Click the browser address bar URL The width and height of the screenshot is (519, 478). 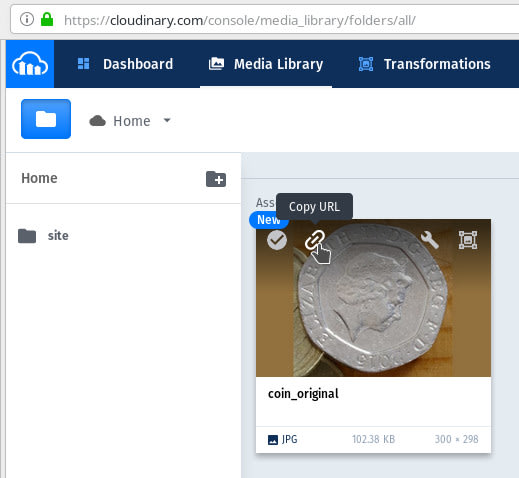tap(240, 20)
